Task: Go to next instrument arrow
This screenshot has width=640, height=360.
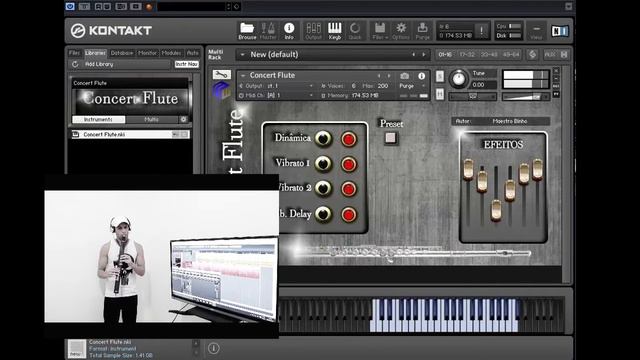Action: click(x=389, y=76)
